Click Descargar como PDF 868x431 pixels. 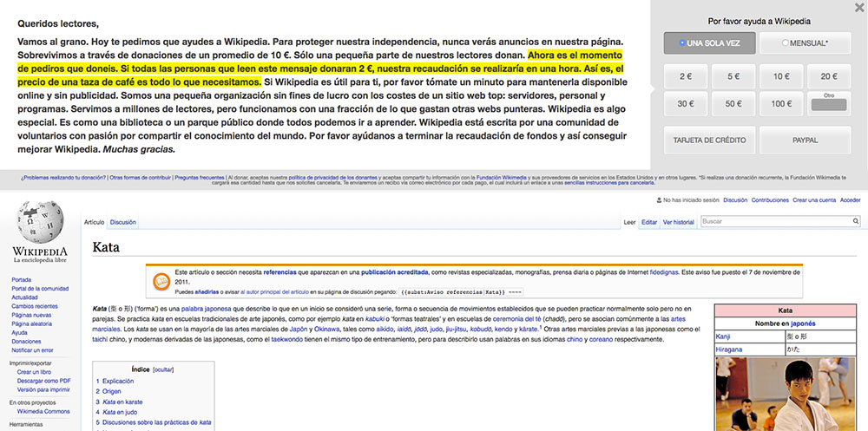coord(43,381)
